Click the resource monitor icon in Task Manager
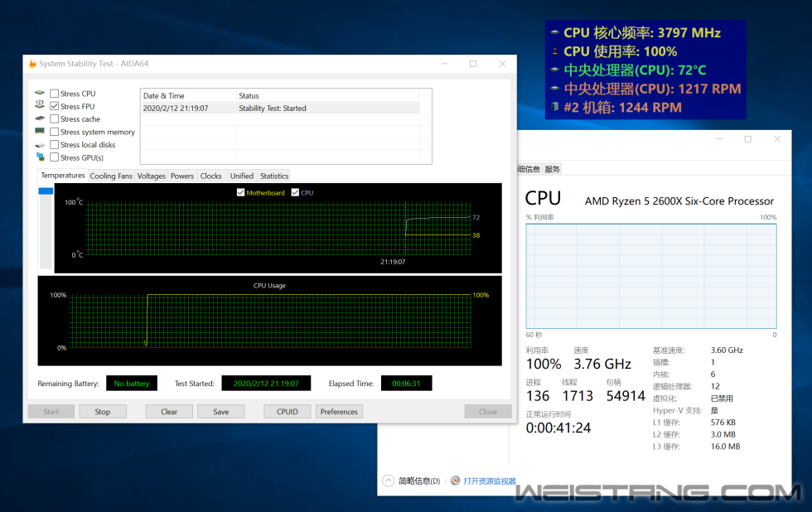The image size is (812, 512). [455, 481]
